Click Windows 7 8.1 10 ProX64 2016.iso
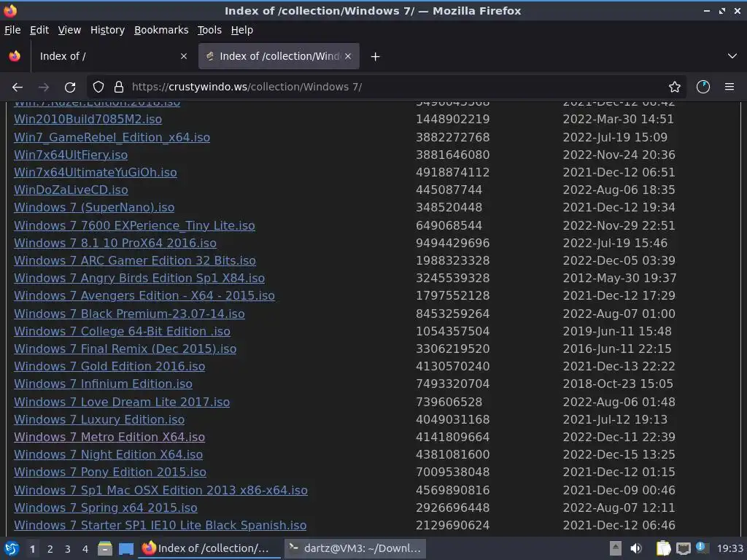747x560 pixels. point(115,244)
